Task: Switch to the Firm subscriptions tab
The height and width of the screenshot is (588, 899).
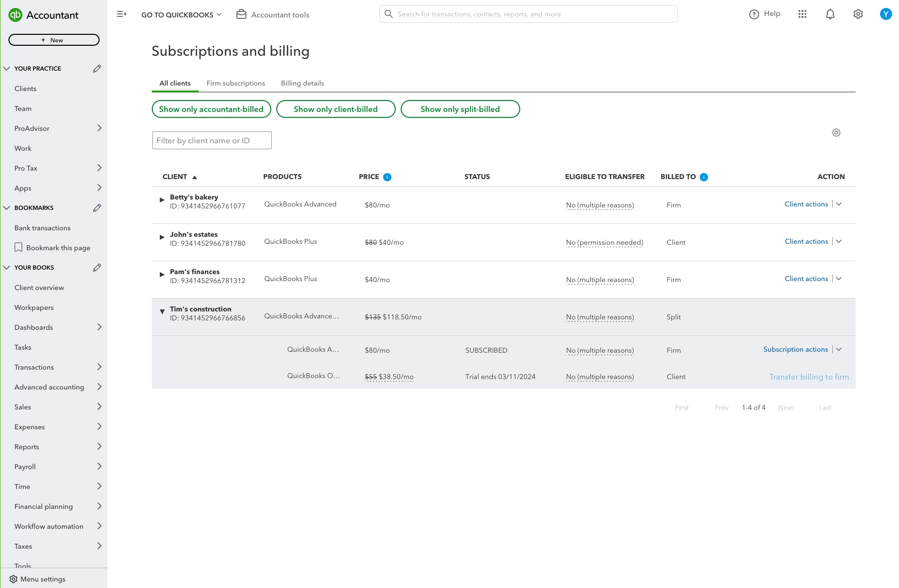Action: coord(235,83)
